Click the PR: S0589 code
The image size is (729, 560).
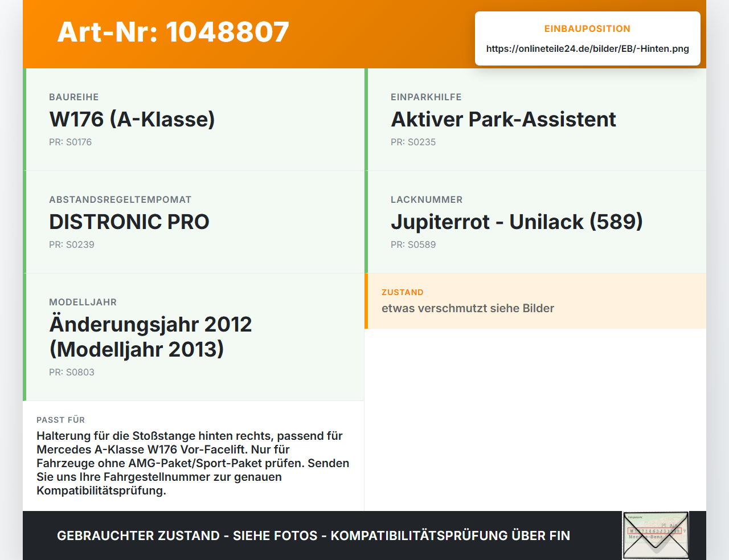413,244
